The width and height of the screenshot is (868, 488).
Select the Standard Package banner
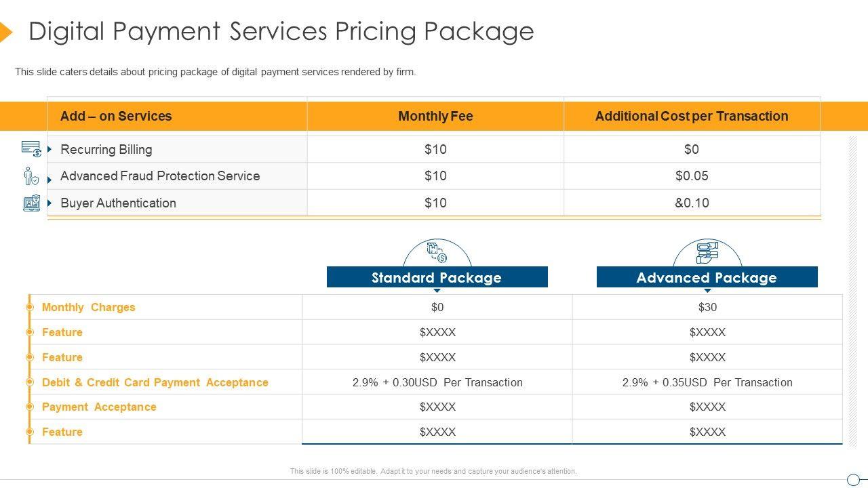[437, 277]
